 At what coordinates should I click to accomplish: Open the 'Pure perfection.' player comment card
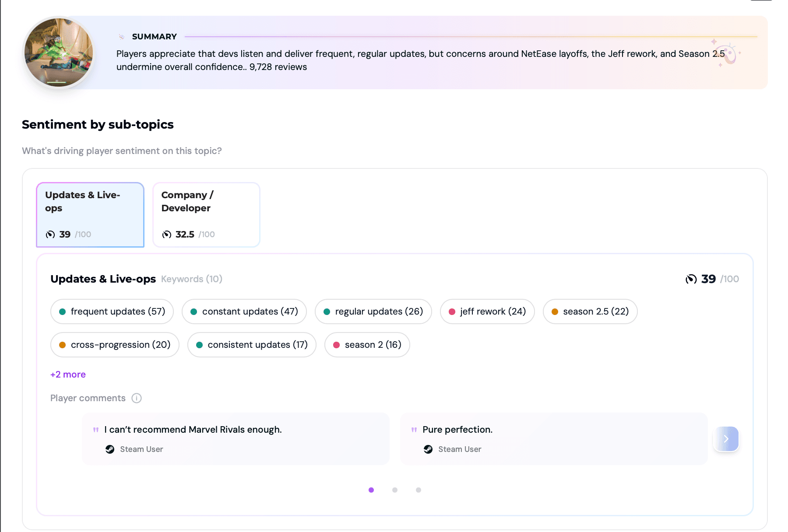[554, 439]
